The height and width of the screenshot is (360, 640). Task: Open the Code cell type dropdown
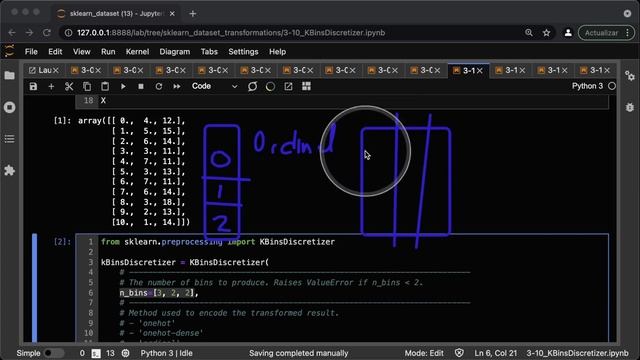point(214,86)
